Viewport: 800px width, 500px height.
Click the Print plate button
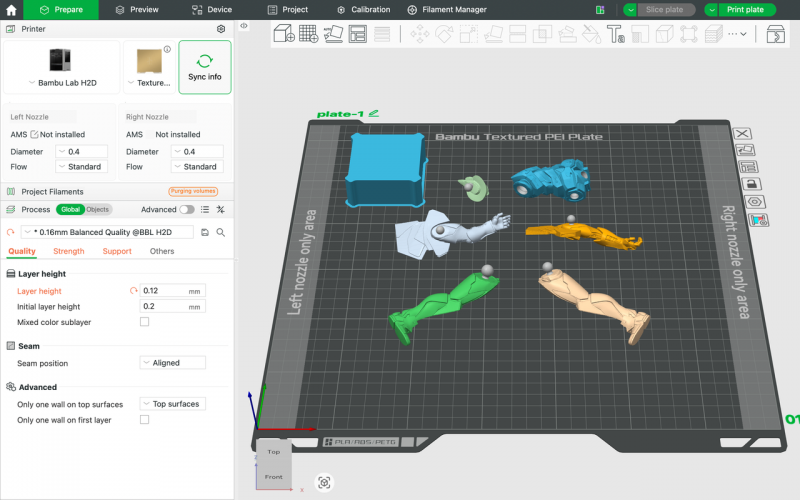747,10
